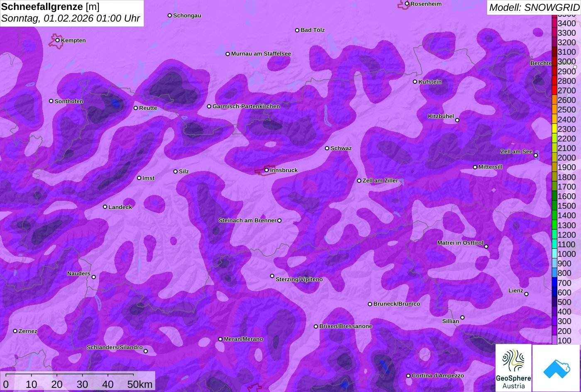The width and height of the screenshot is (581, 392).
Task: Click the Lienz marker dot
Action: click(526, 294)
